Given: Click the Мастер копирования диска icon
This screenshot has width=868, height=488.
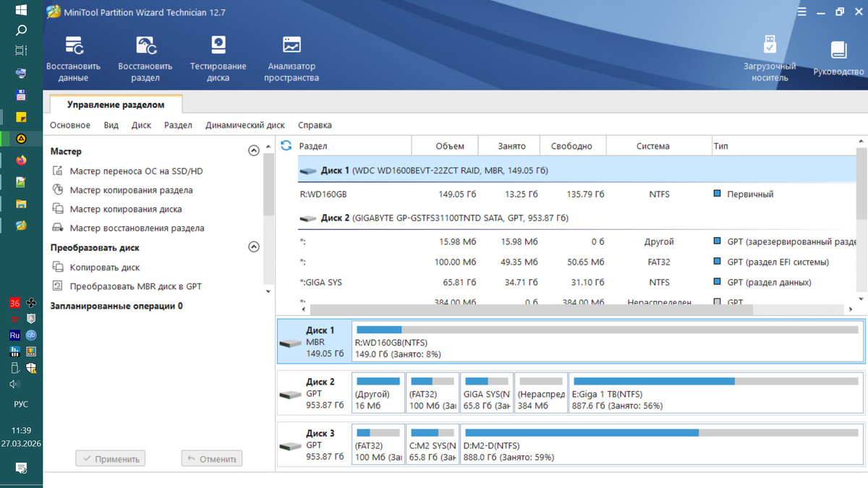Looking at the screenshot, I should 57,209.
